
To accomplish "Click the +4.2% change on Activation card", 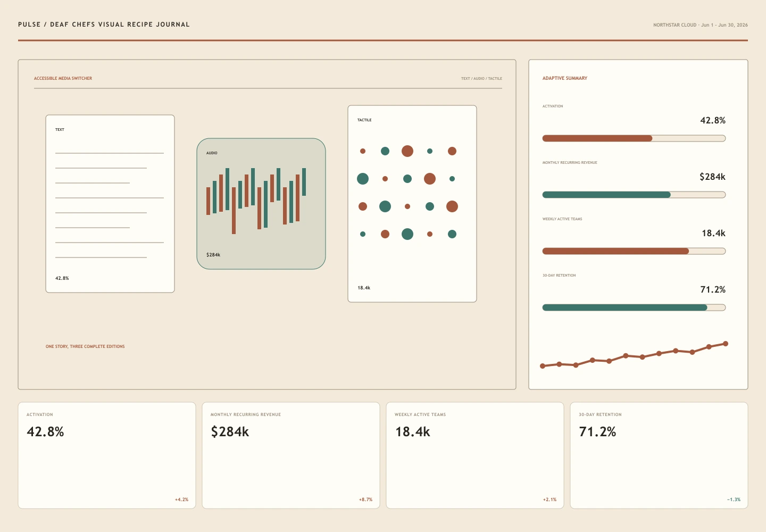I will coord(181,500).
